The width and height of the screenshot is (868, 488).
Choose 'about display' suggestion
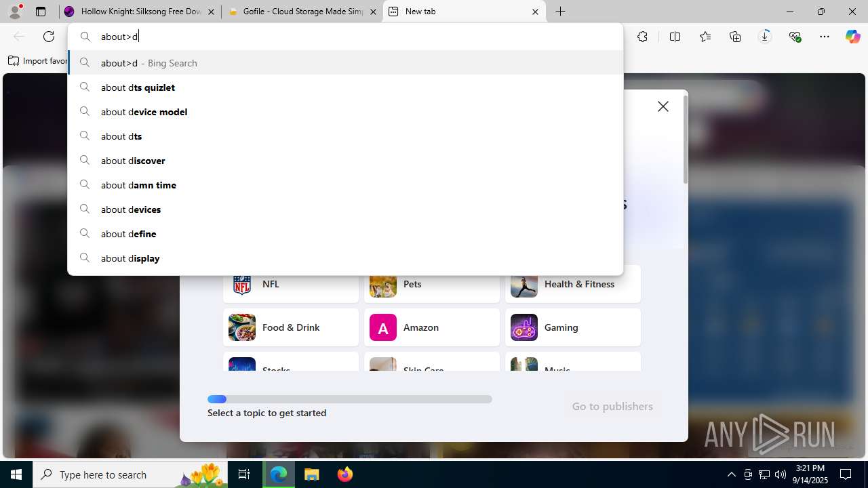click(346, 258)
